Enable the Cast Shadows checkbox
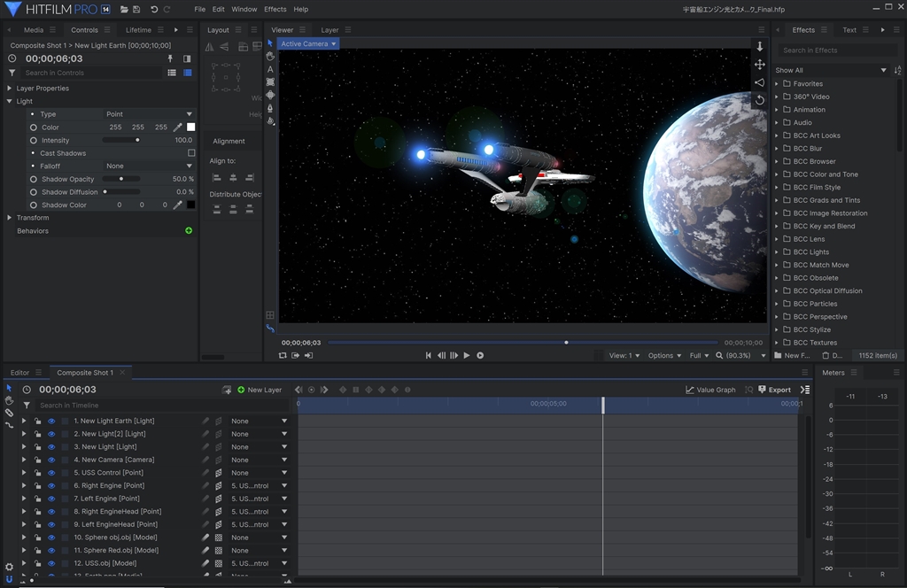 click(x=190, y=153)
